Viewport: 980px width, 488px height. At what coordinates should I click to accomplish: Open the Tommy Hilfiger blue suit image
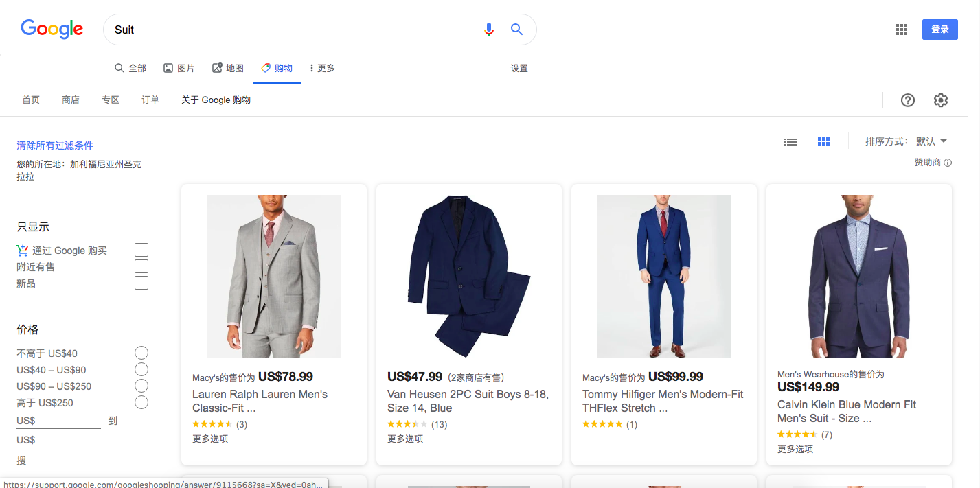tap(664, 277)
